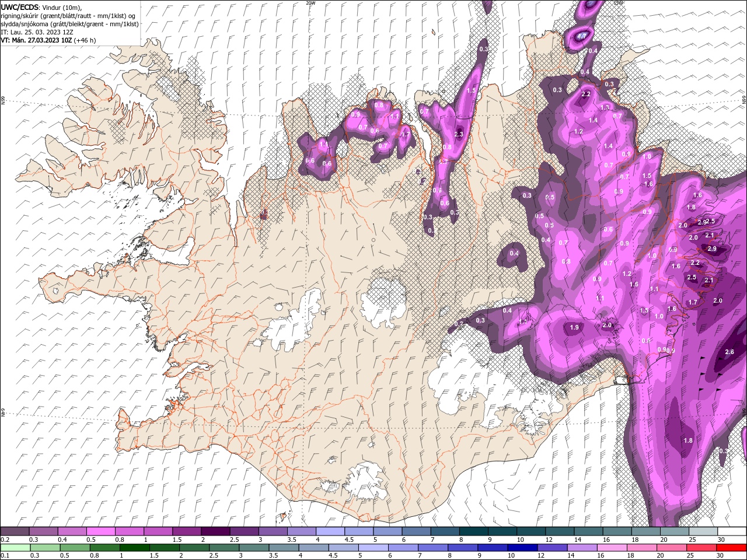Pick the light gray 25 swatch in top legend row
The height and width of the screenshot is (560, 747).
[703, 531]
